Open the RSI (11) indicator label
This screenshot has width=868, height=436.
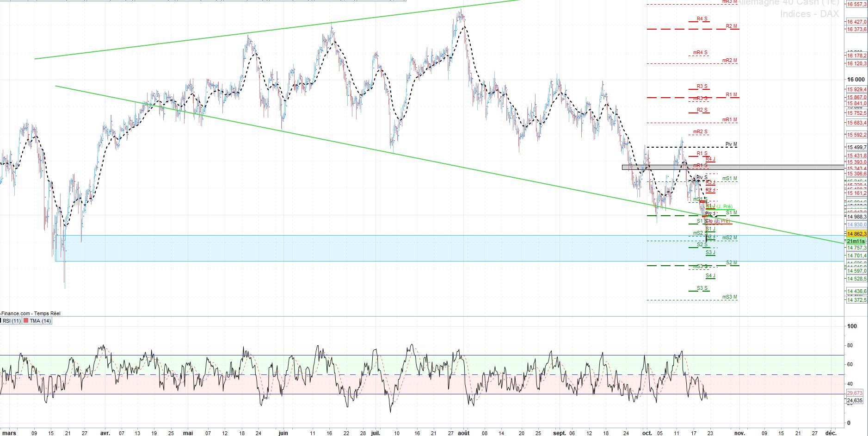(12, 321)
